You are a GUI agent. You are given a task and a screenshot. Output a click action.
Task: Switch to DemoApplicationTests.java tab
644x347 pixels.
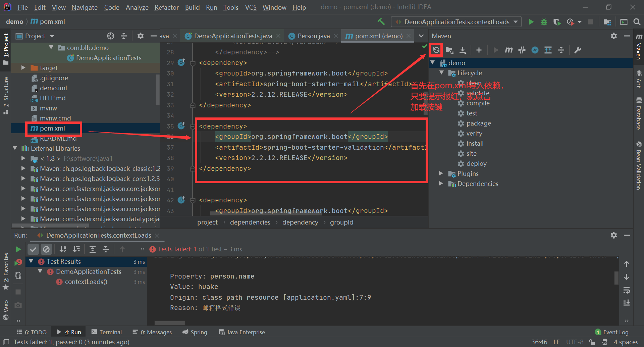(233, 36)
